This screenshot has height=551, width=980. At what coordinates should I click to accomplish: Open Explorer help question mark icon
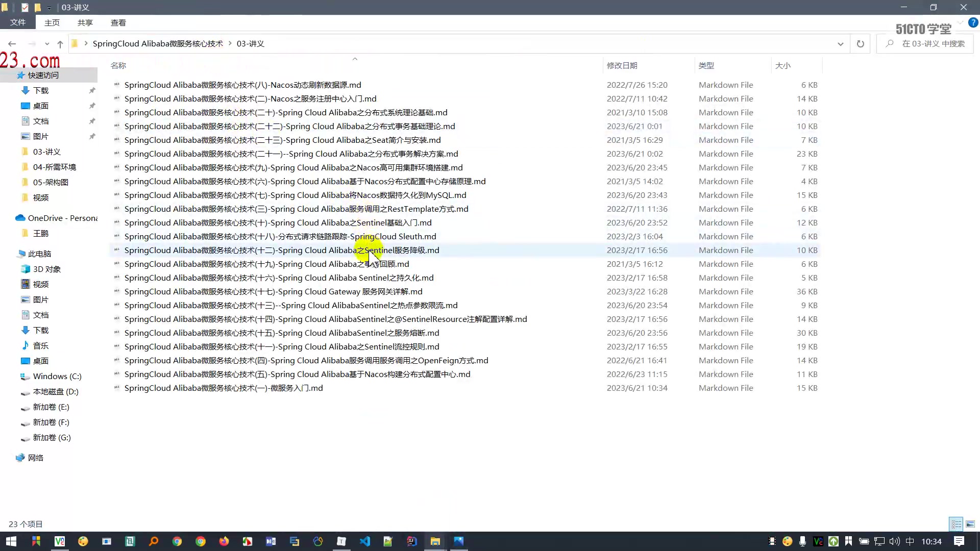(973, 22)
